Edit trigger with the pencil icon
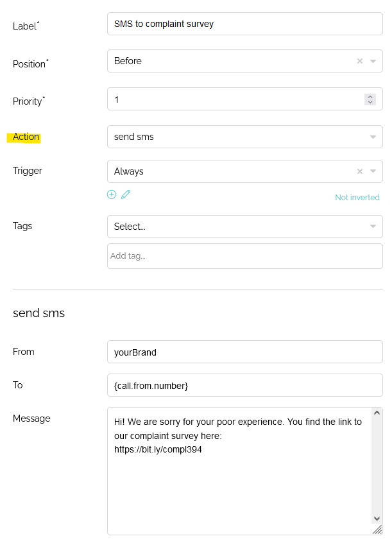 126,194
